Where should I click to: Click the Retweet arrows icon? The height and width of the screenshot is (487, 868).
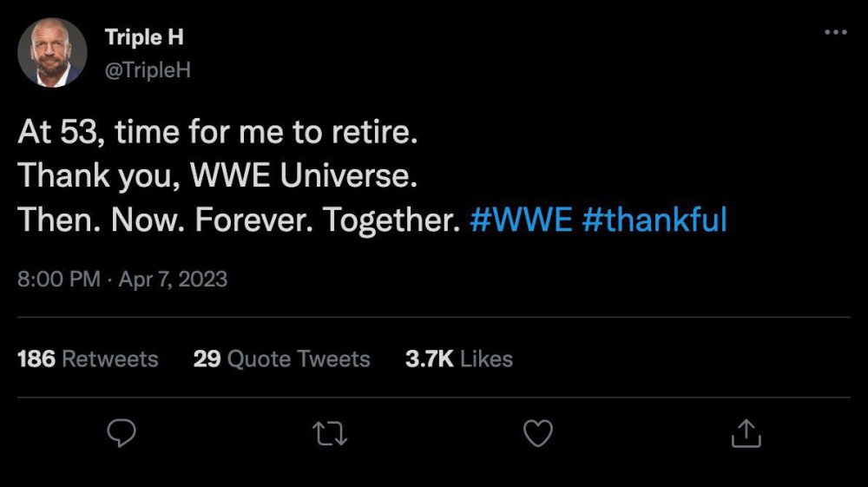click(331, 433)
